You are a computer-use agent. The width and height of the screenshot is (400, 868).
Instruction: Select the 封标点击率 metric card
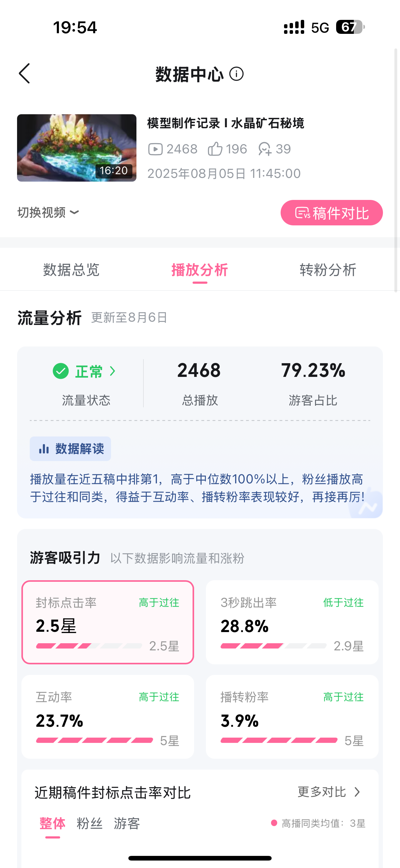[108, 622]
